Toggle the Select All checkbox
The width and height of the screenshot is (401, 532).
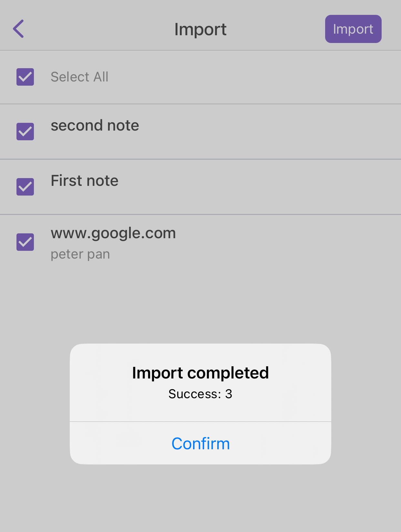25,77
